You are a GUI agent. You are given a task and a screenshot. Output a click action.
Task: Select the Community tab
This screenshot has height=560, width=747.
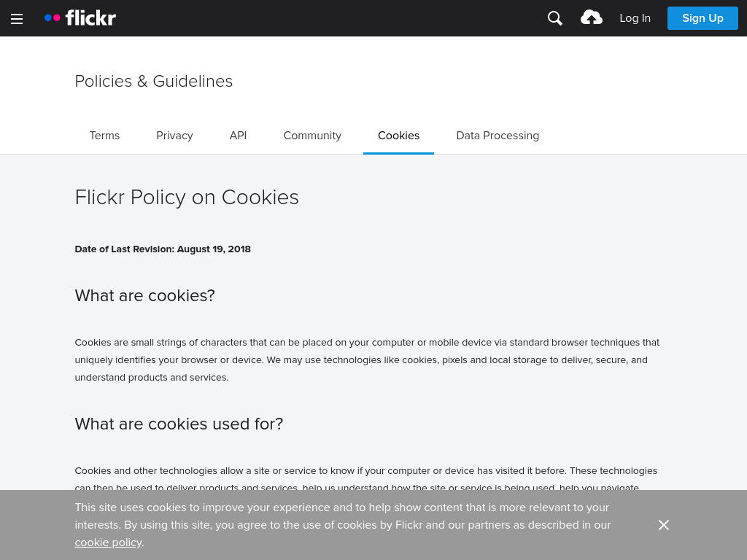(x=312, y=136)
